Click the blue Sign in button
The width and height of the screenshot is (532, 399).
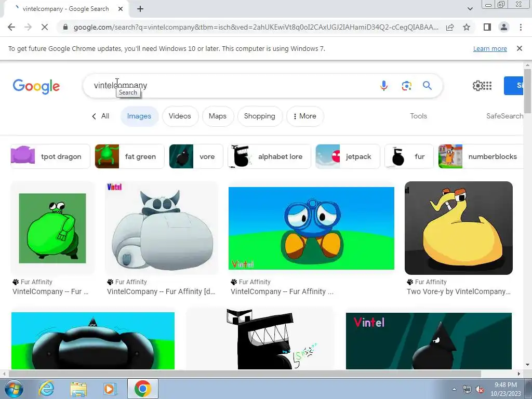coord(514,86)
